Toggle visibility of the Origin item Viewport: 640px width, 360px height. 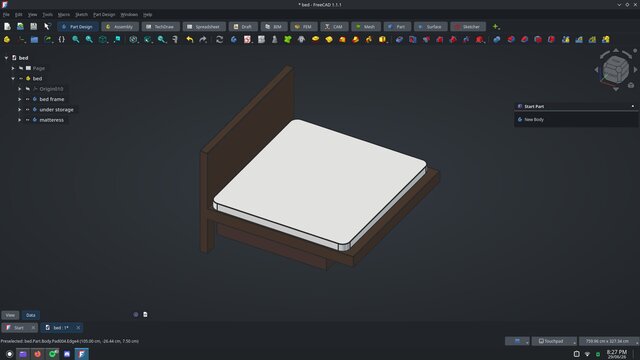pos(28,89)
